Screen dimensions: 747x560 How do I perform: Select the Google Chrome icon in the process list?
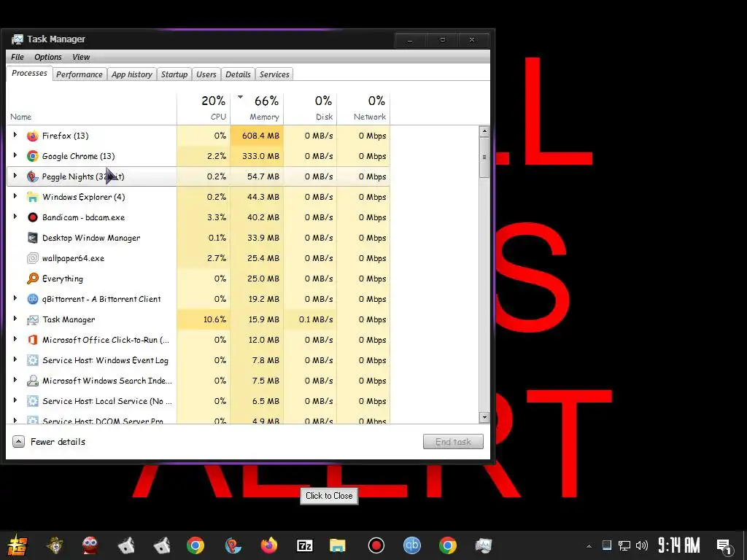click(32, 156)
